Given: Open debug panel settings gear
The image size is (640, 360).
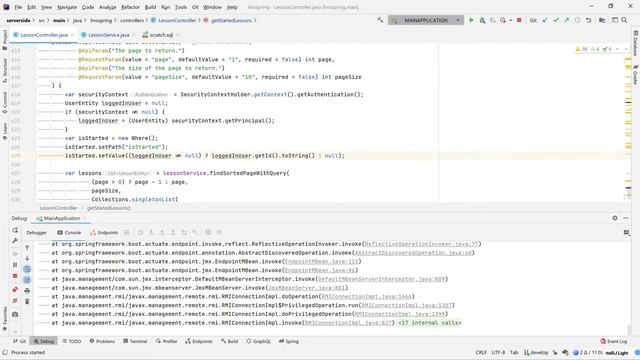Looking at the screenshot, I should pyautogui.click(x=615, y=218).
